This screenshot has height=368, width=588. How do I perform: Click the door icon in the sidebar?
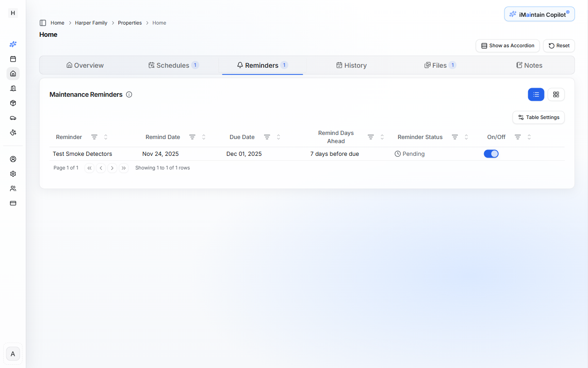(x=13, y=88)
